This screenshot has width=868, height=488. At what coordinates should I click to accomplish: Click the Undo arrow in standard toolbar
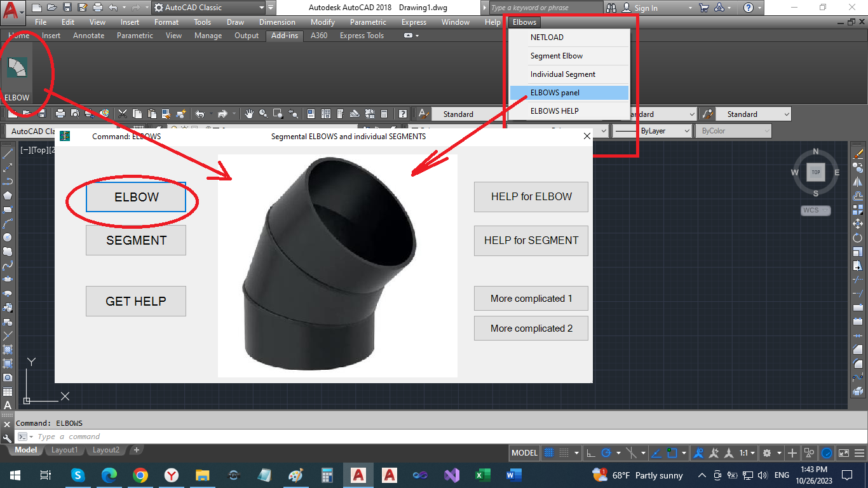coord(200,114)
